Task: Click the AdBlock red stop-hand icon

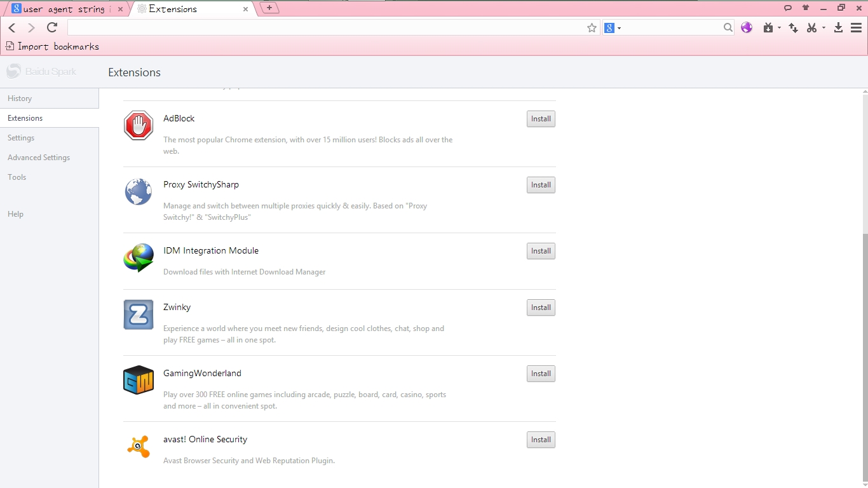Action: [x=139, y=126]
